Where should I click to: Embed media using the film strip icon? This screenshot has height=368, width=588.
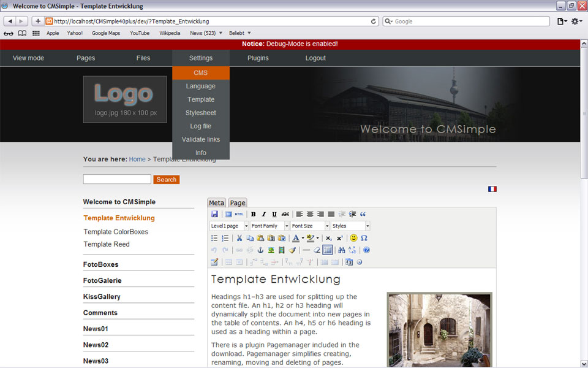pyautogui.click(x=281, y=250)
